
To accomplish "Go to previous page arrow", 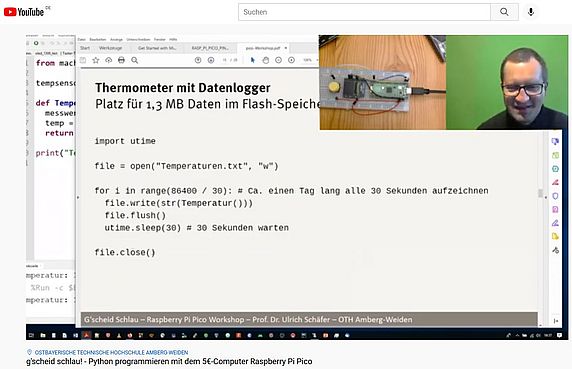I will coord(198,60).
